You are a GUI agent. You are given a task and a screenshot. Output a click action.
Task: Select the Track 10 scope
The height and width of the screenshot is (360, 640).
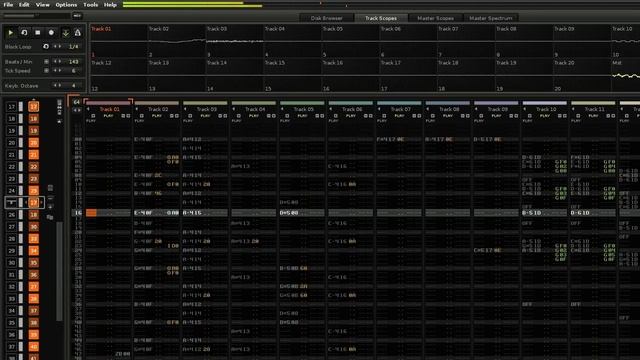pos(626,41)
